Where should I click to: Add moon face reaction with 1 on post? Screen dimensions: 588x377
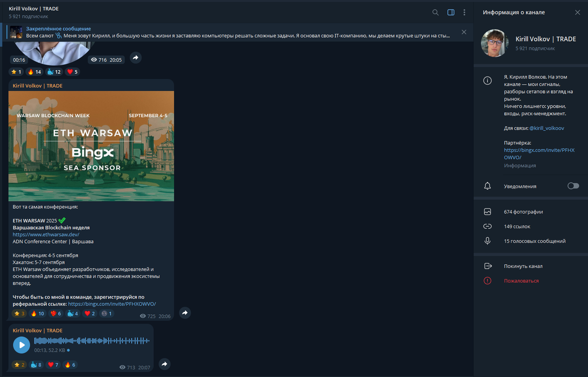click(106, 314)
